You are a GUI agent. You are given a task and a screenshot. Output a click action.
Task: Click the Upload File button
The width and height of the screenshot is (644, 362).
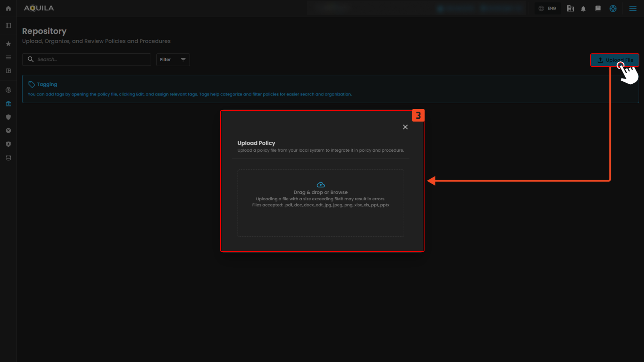[x=614, y=60]
